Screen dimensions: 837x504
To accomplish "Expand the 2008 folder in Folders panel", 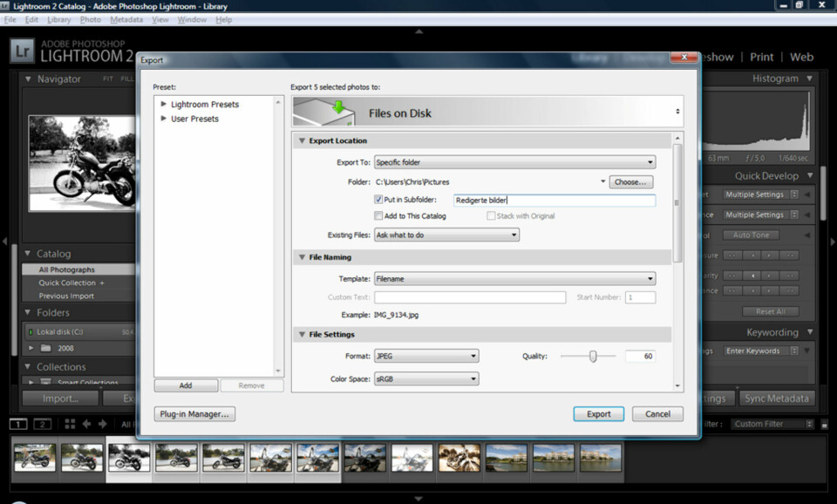I will coord(31,348).
